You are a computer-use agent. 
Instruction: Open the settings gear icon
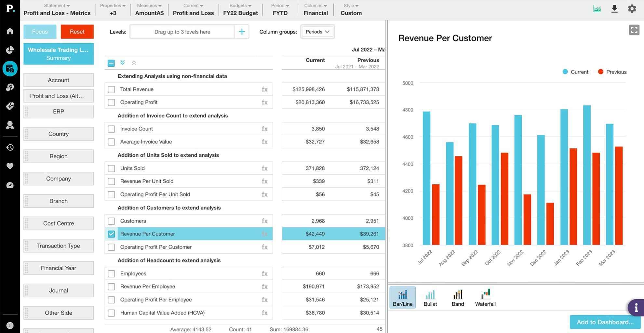point(632,9)
